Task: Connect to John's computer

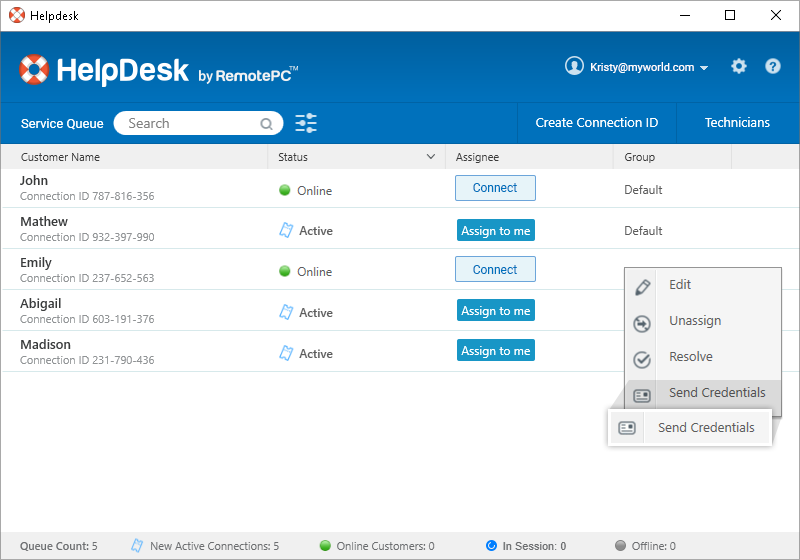Action: (495, 188)
